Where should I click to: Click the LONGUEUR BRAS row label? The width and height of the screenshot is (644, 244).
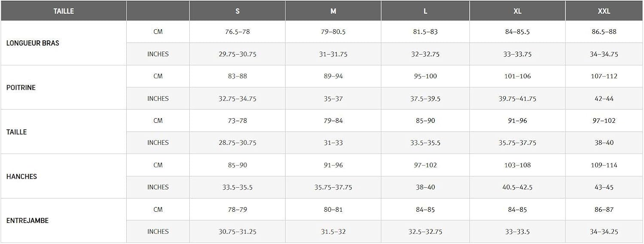33,43
